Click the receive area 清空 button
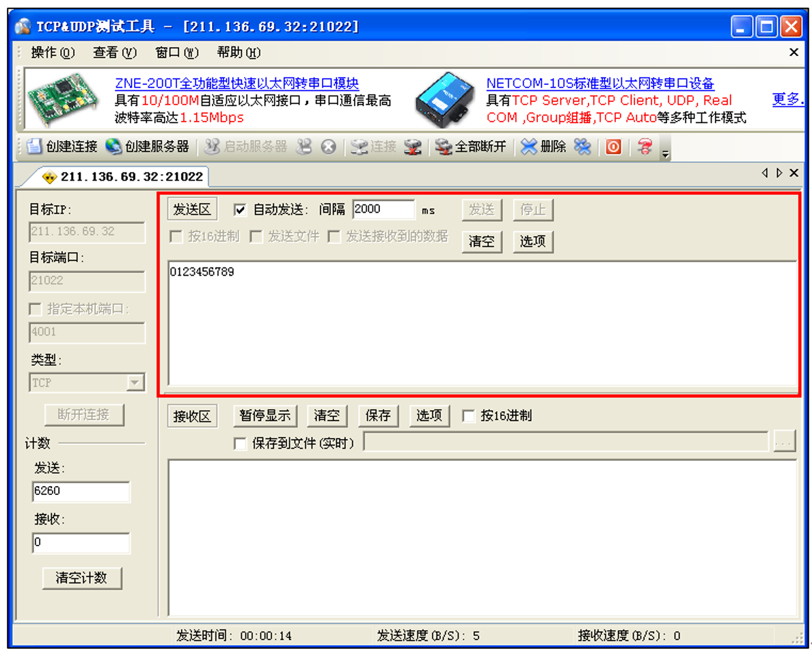 (x=327, y=416)
